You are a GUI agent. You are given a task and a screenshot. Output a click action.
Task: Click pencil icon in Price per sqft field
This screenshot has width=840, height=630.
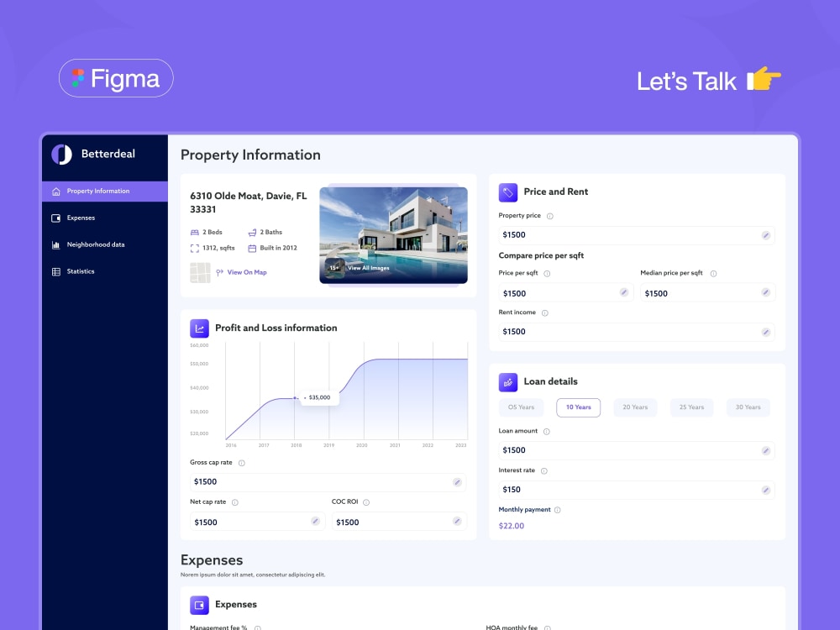point(623,292)
